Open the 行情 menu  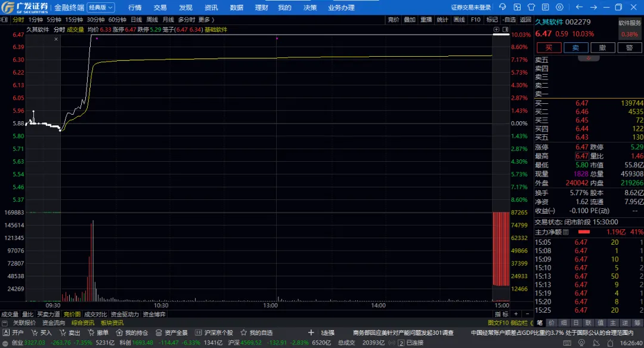click(135, 7)
